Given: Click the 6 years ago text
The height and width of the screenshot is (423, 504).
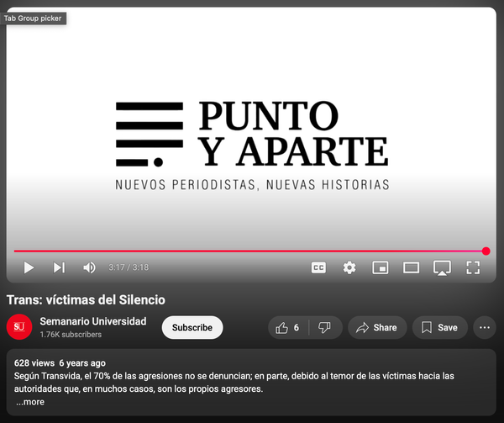Looking at the screenshot, I should [82, 363].
